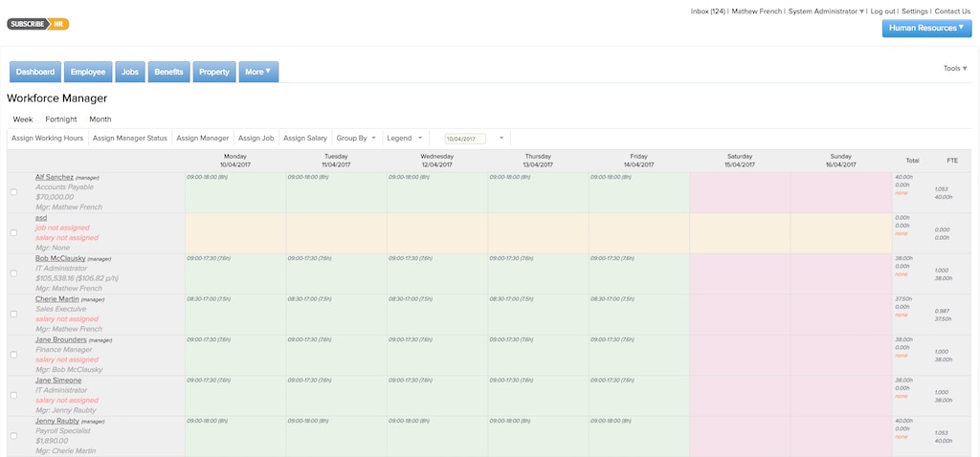Open the Benefits tab

[169, 72]
